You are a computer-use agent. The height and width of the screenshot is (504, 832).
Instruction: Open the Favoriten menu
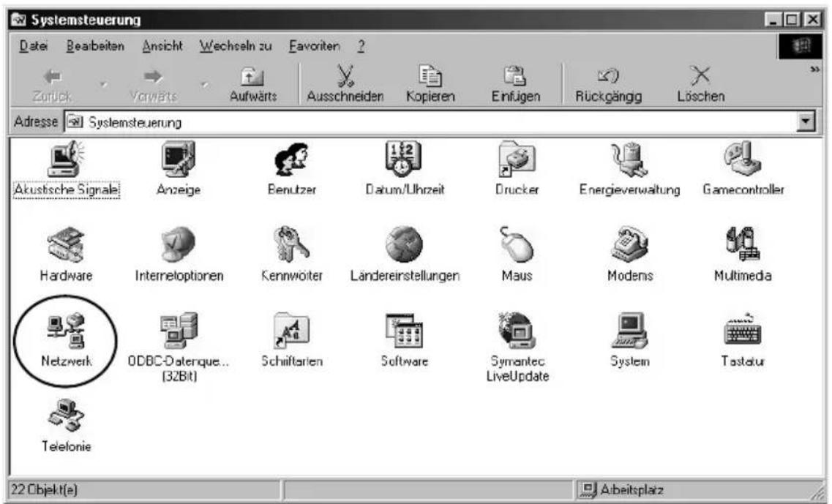point(314,46)
